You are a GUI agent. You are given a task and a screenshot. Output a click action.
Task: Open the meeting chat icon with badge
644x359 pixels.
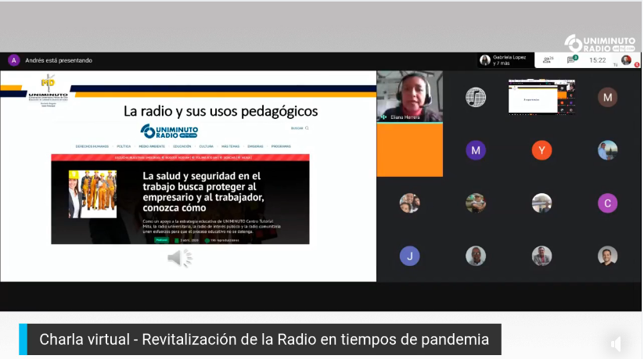point(572,60)
